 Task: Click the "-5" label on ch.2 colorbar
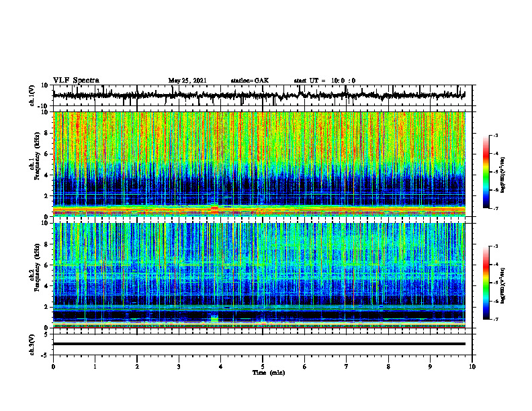pos(496,283)
